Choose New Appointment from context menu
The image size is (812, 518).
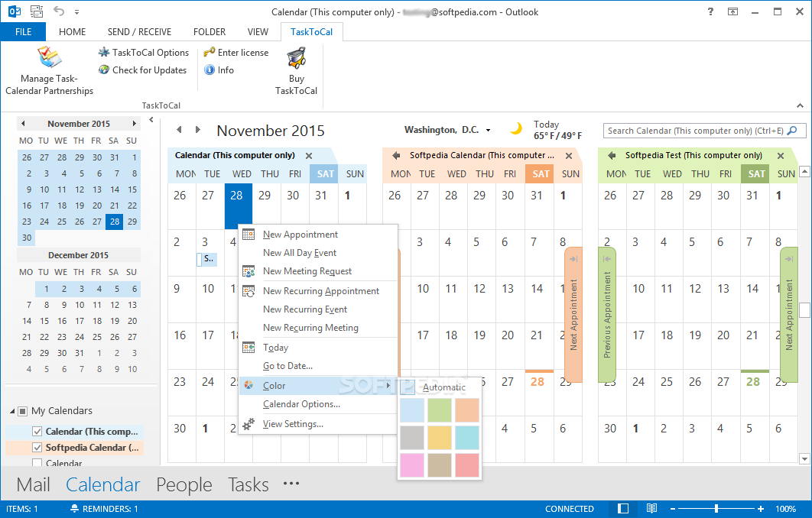tap(318, 235)
